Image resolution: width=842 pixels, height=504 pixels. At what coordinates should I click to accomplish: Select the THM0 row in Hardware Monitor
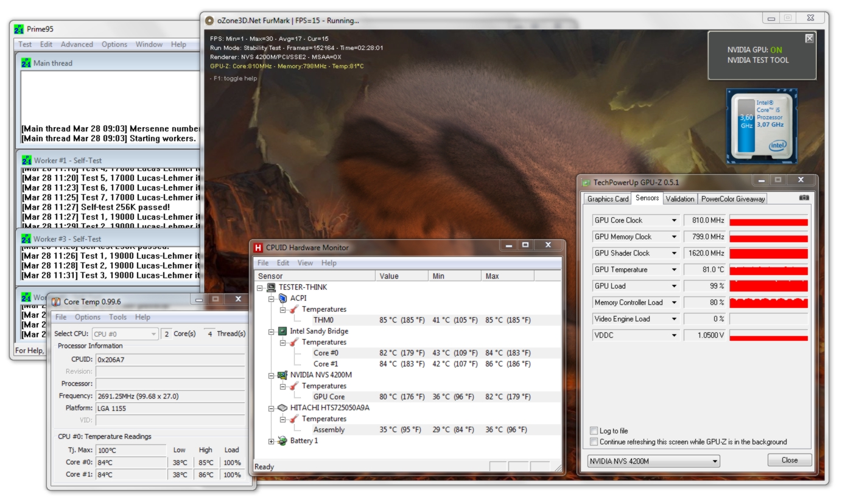[407, 320]
